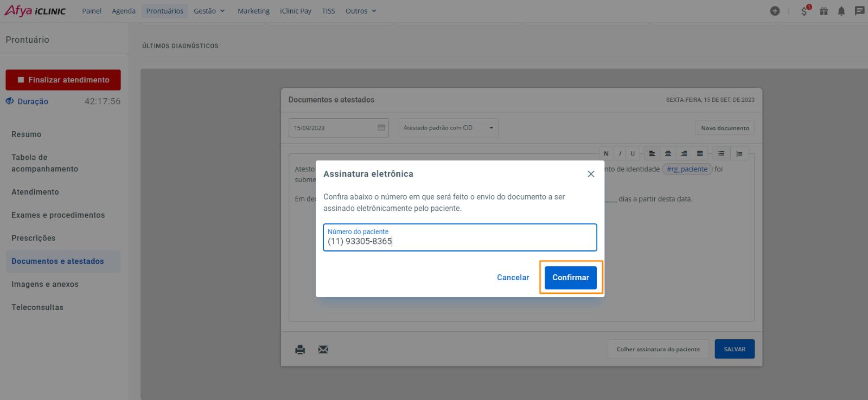Expand the Outros dropdown menu
The width and height of the screenshot is (868, 400).
tap(361, 11)
